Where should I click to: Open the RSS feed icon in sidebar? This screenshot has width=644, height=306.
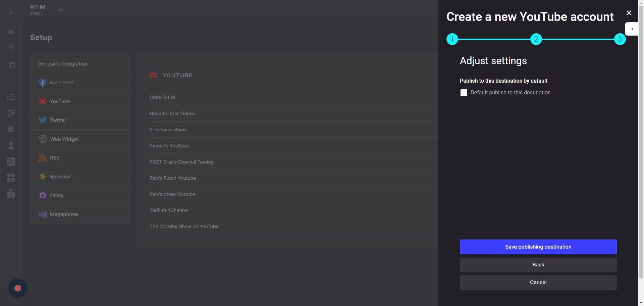[x=11, y=162]
